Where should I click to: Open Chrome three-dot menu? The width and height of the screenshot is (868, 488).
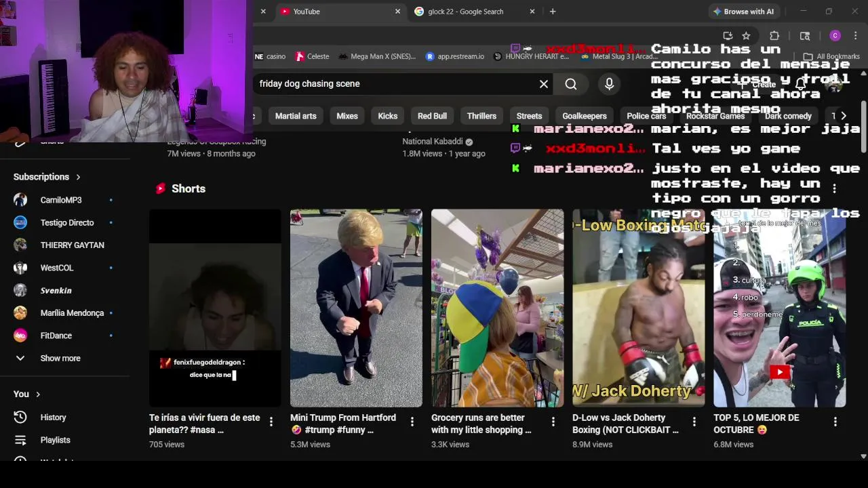856,36
